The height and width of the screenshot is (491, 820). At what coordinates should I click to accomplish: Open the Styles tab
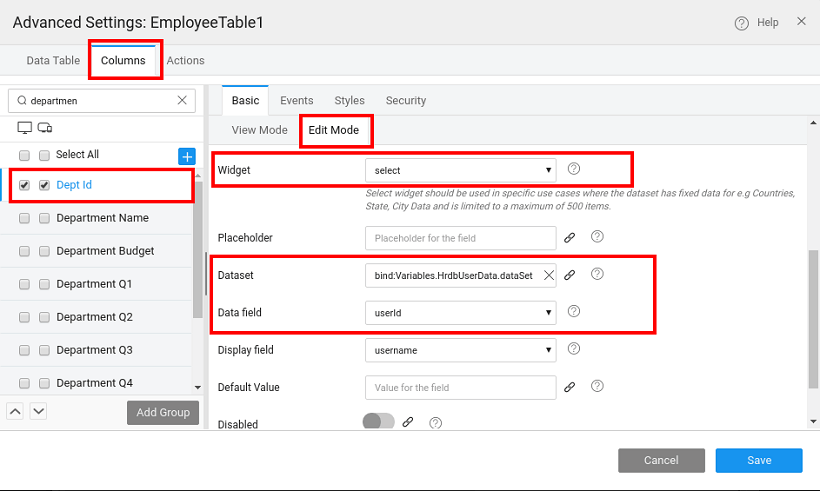point(349,100)
